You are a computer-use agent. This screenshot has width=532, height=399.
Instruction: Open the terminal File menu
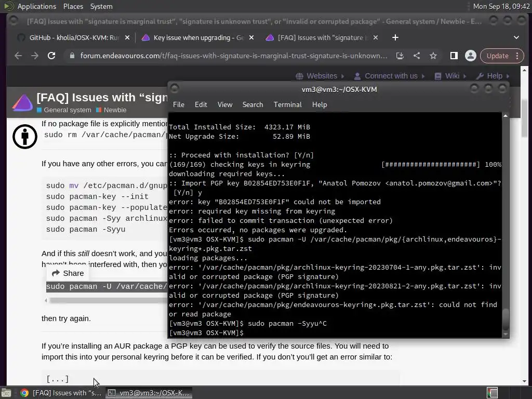tap(179, 104)
